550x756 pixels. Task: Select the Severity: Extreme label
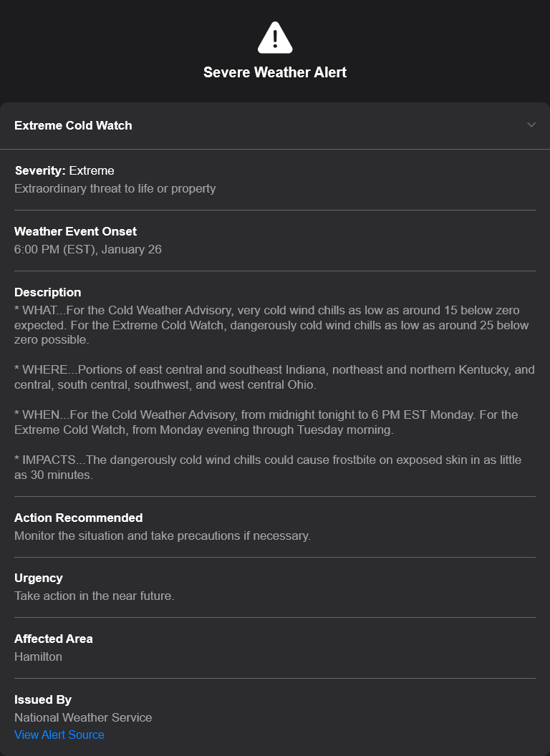(64, 170)
